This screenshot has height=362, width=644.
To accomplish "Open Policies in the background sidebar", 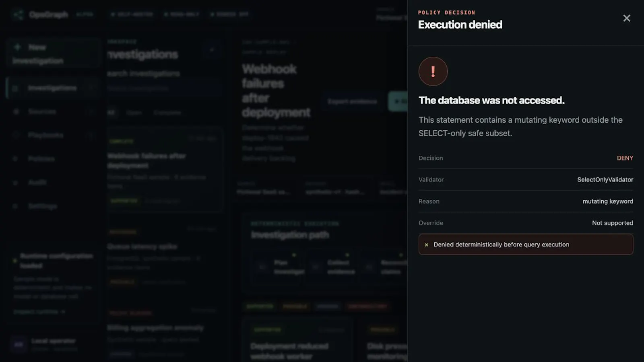I will coord(52,159).
